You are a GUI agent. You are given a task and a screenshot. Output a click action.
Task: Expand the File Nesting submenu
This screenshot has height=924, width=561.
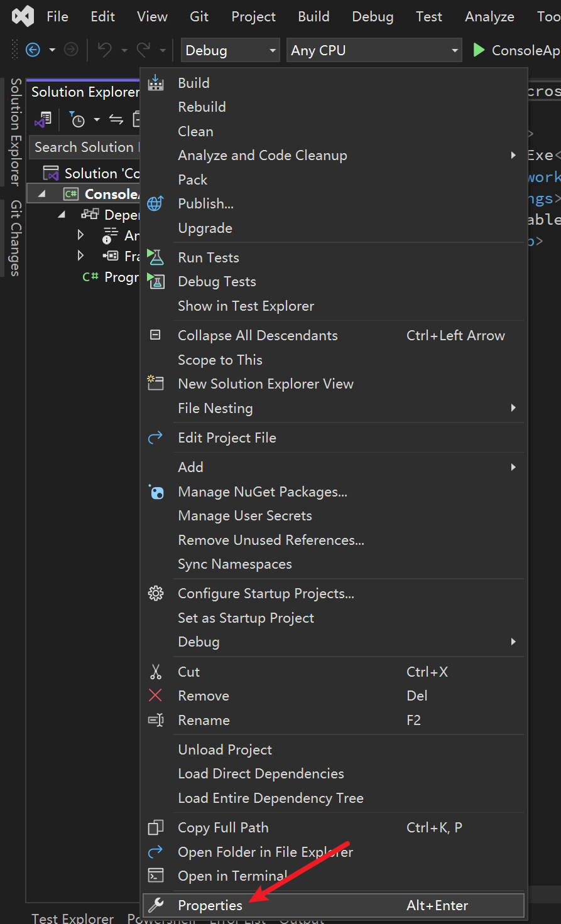coord(513,408)
